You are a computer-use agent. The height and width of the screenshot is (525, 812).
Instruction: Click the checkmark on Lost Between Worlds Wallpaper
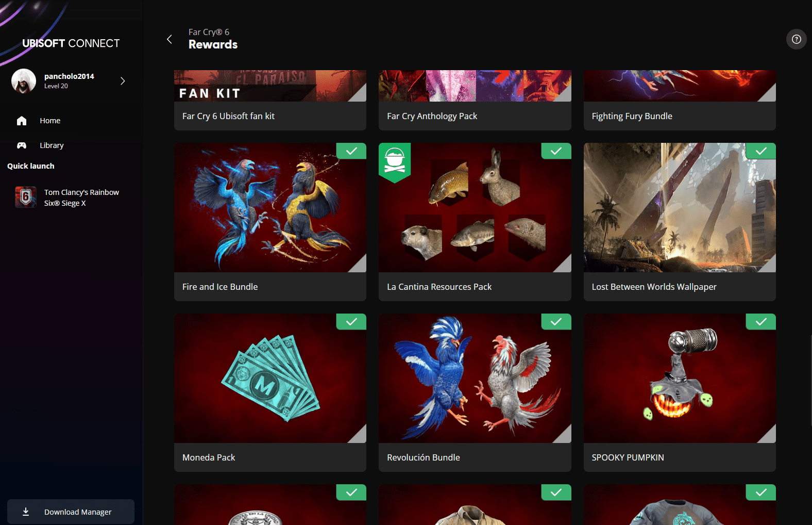coord(761,151)
